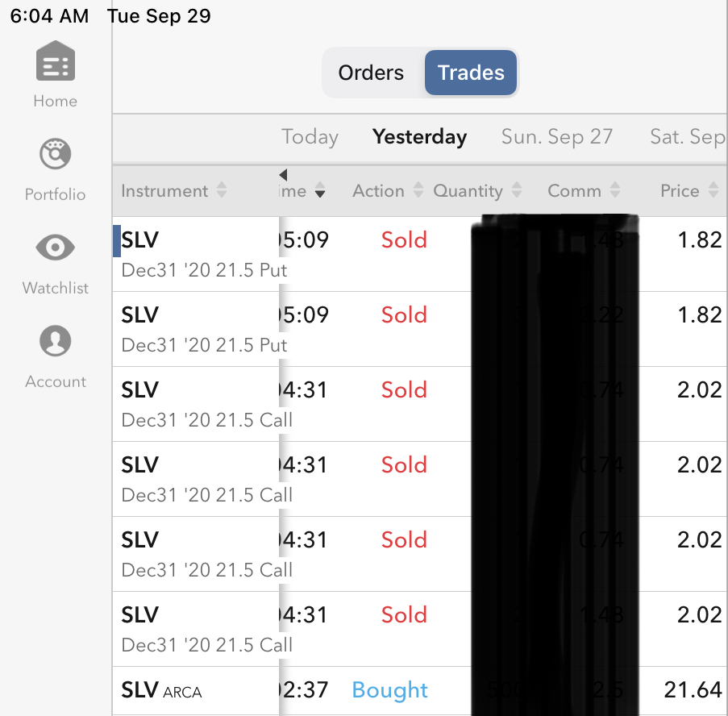This screenshot has width=728, height=716.
Task: Open the Watchlist eye icon
Action: (x=55, y=248)
